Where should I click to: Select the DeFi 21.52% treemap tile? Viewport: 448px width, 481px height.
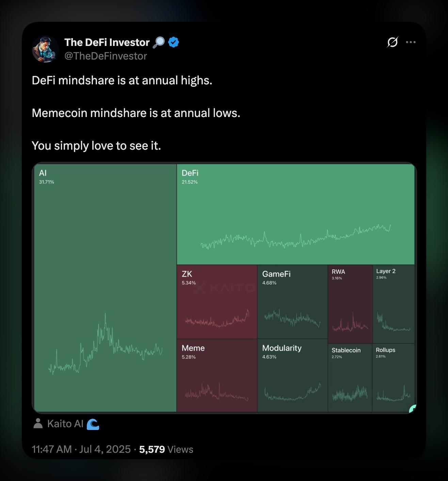pos(295,214)
